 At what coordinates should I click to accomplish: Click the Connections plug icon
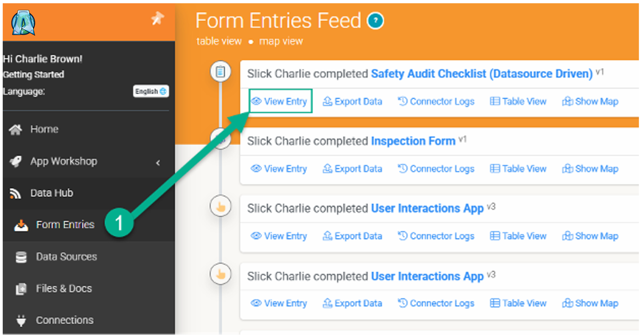click(x=21, y=321)
